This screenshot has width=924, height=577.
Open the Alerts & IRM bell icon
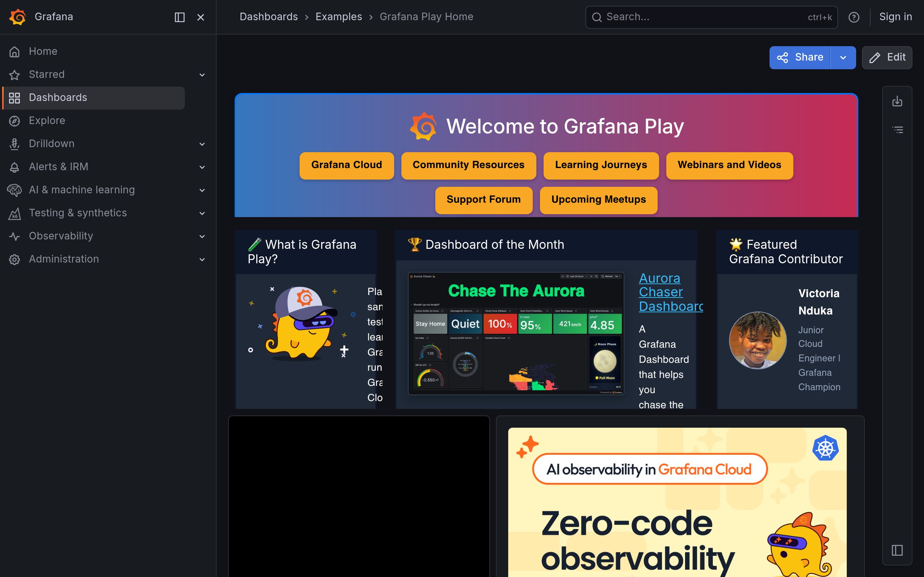coord(14,167)
